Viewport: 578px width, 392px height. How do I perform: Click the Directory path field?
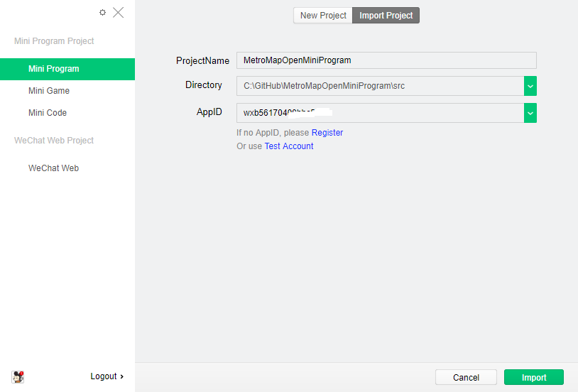pyautogui.click(x=380, y=86)
